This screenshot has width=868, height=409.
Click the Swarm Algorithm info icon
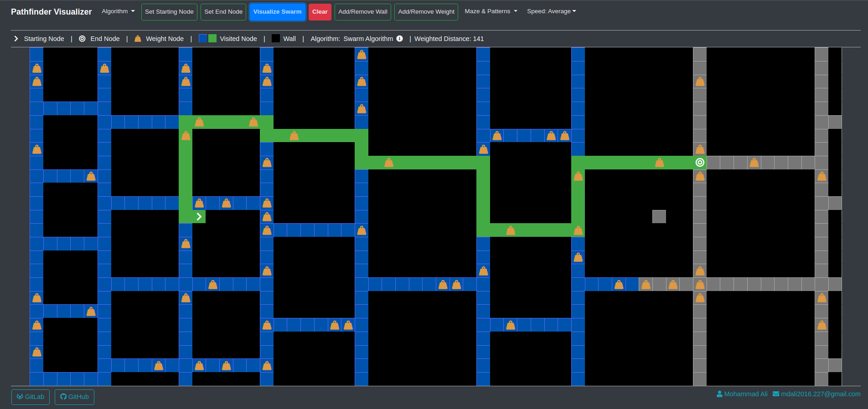tap(399, 39)
